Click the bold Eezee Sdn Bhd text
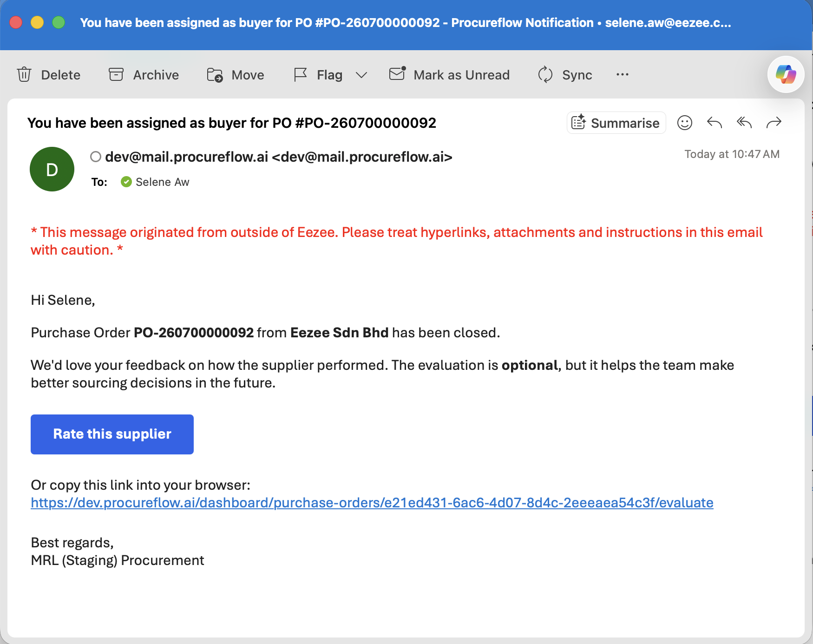This screenshot has height=644, width=813. point(339,333)
